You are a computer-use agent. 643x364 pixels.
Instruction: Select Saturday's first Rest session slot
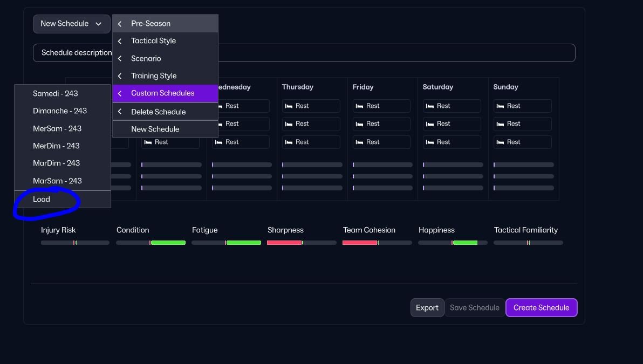point(452,106)
